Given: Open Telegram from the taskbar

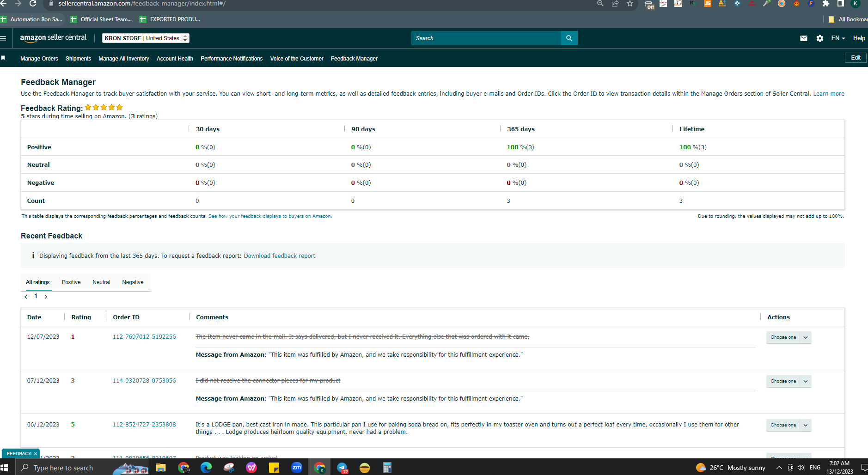Looking at the screenshot, I should pyautogui.click(x=342, y=468).
